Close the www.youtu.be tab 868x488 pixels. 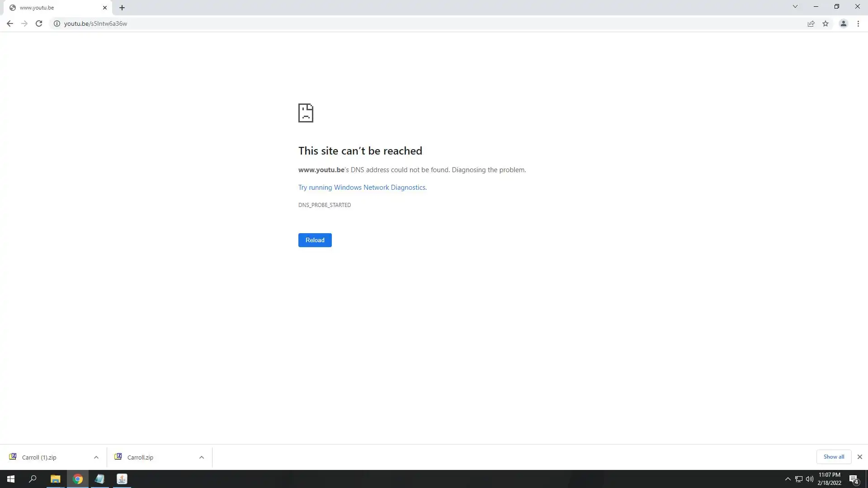(105, 8)
